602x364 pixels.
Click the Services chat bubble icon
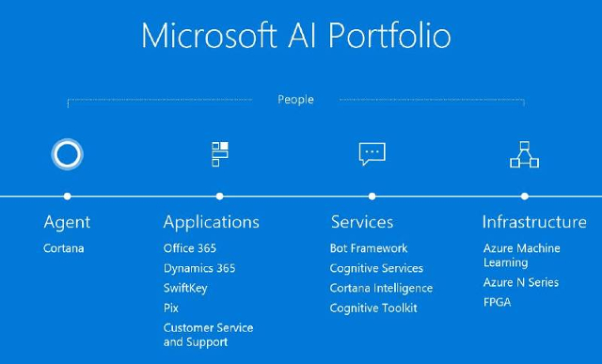coord(372,154)
